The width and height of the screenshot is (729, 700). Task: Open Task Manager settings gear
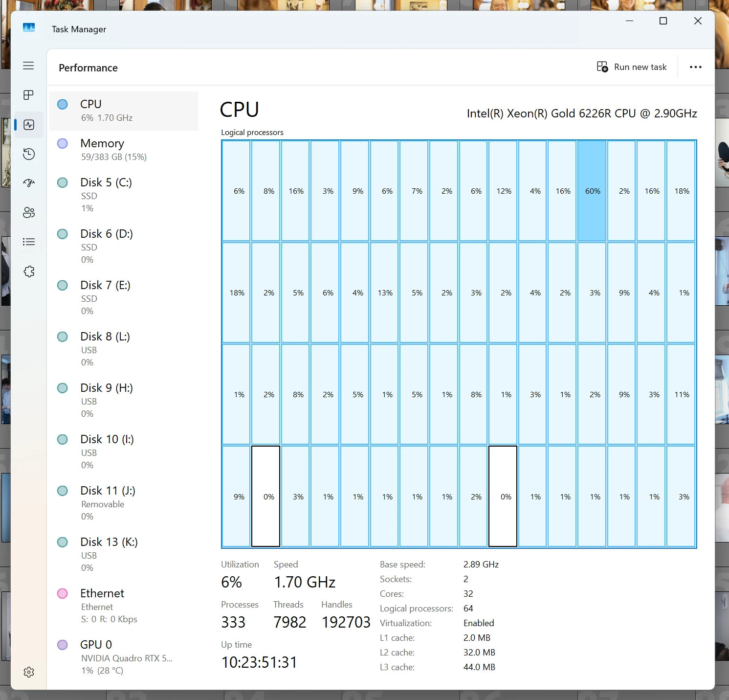29,672
